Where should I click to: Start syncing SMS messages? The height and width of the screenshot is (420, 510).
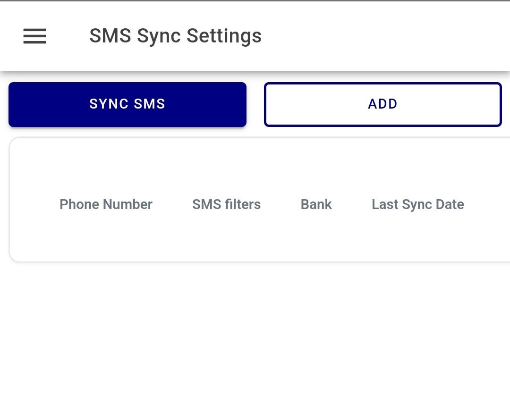(x=127, y=104)
